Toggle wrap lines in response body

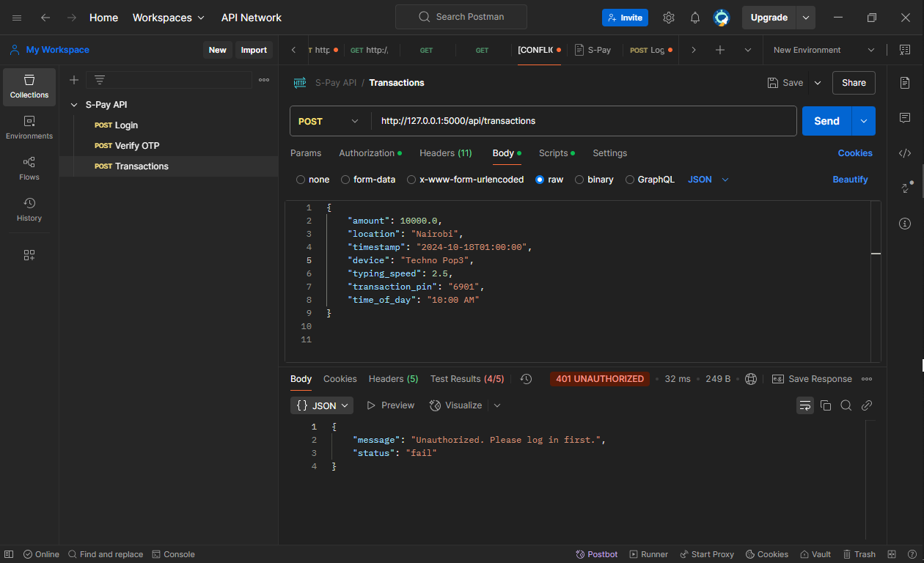coord(805,405)
